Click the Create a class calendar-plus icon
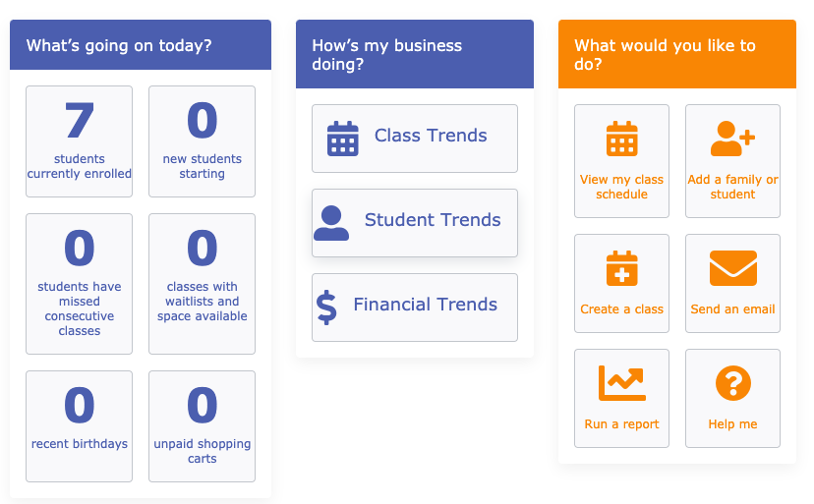The height and width of the screenshot is (504, 814). tap(621, 269)
